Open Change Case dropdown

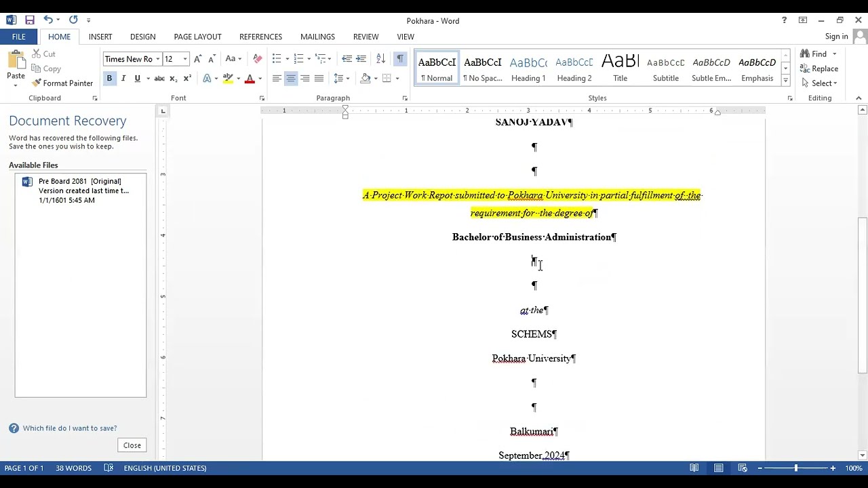coord(233,59)
